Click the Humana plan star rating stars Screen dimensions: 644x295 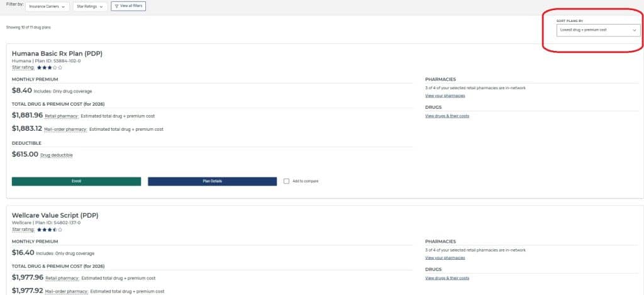click(x=50, y=67)
